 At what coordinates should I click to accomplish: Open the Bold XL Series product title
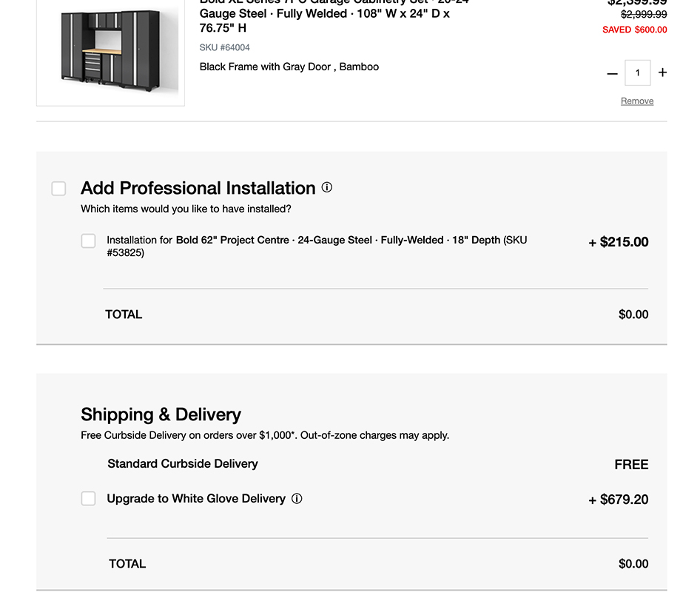324,15
